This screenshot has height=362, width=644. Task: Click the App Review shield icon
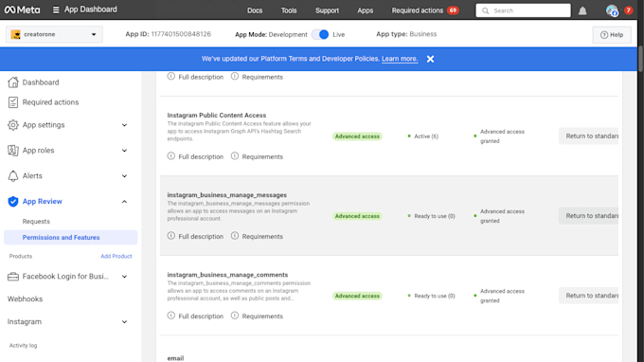click(x=13, y=201)
